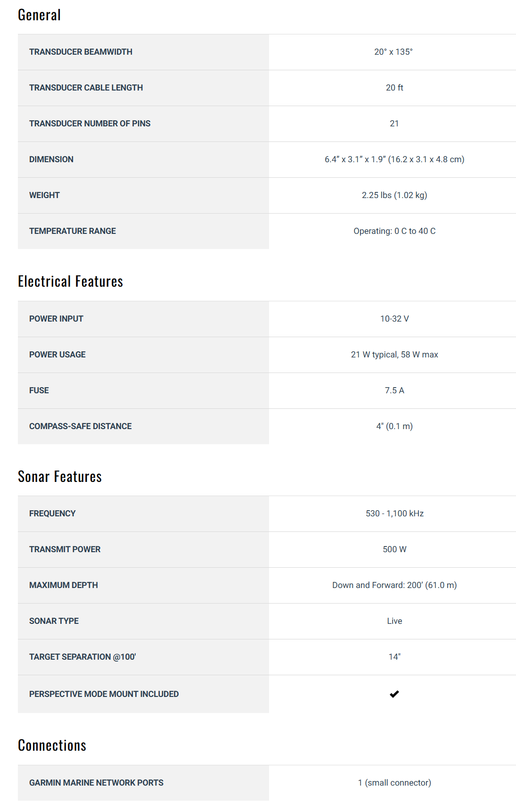This screenshot has width=516, height=812.
Task: Click the Weight value 2.25 lbs
Action: click(394, 195)
